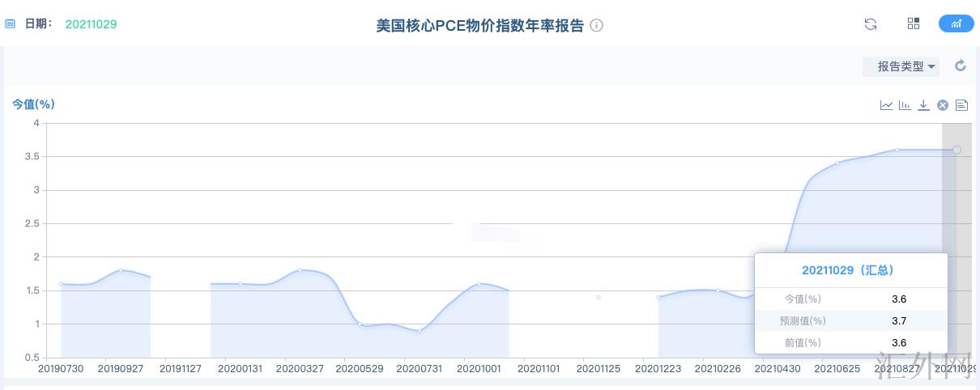The width and height of the screenshot is (980, 390).
Task: Open the date picker showing 20211029
Action: pyautogui.click(x=91, y=24)
